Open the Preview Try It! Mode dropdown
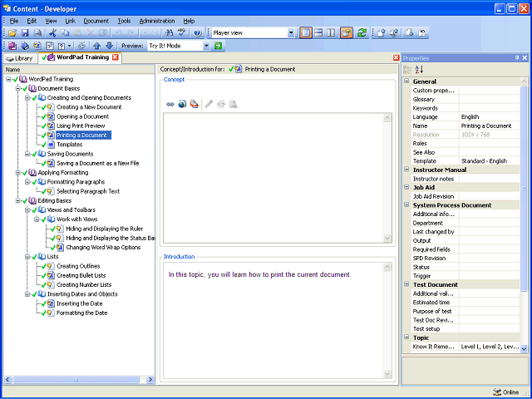532x399 pixels. click(x=206, y=46)
